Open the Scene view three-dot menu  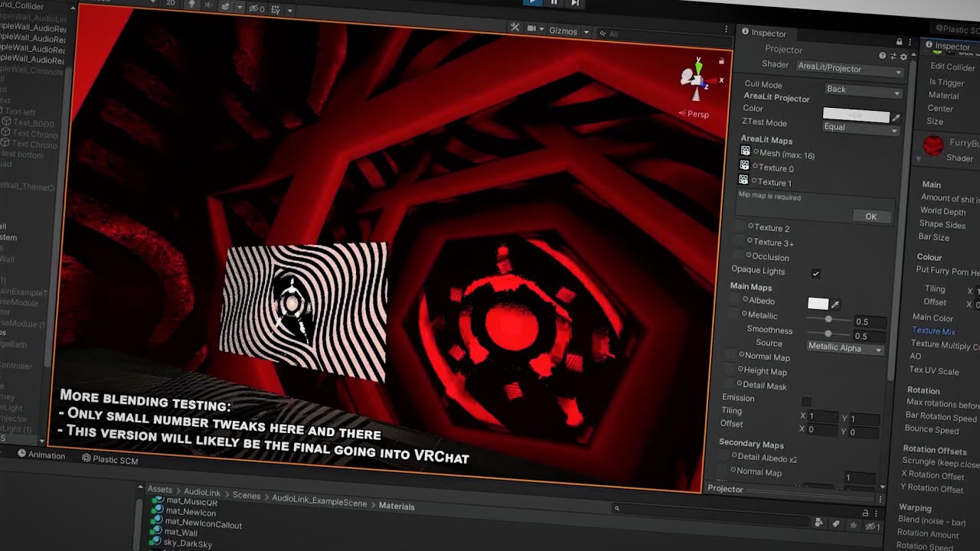(726, 29)
